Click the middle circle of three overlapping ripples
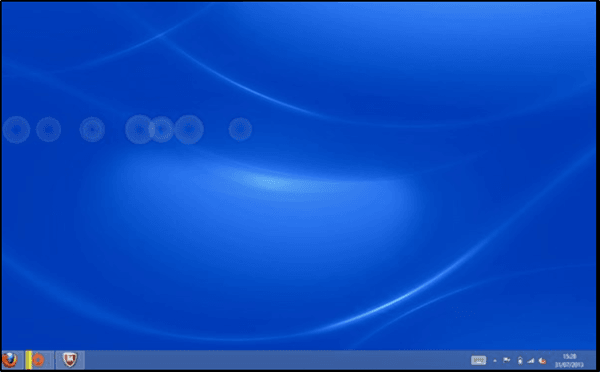The image size is (600, 372). click(x=161, y=129)
